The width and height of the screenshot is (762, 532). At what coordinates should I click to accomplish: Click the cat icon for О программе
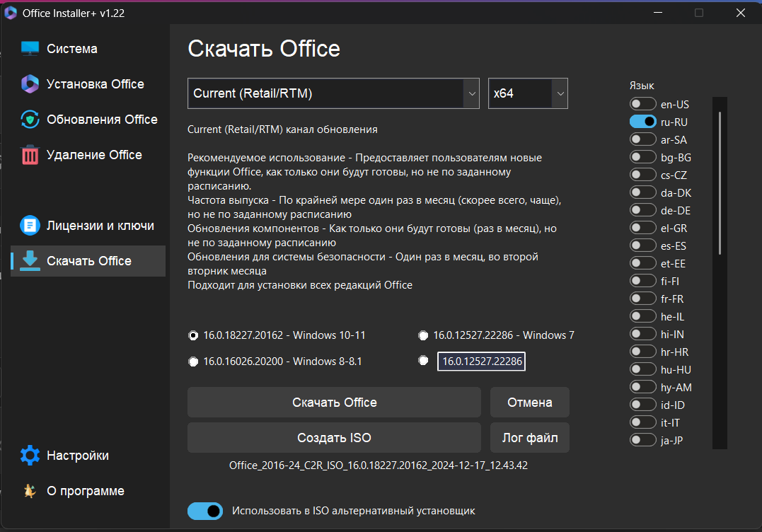tap(30, 491)
